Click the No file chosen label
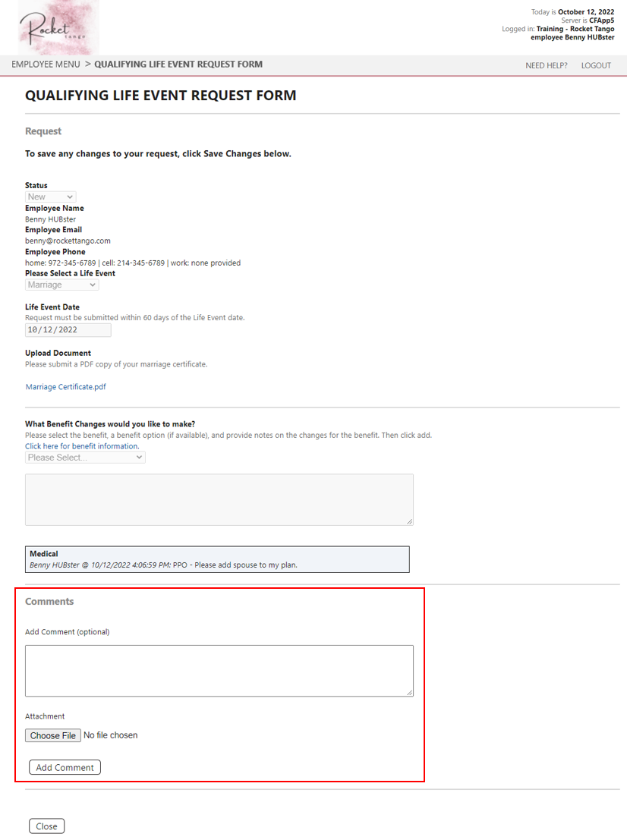Screen dimensions: 627x840 (x=110, y=735)
